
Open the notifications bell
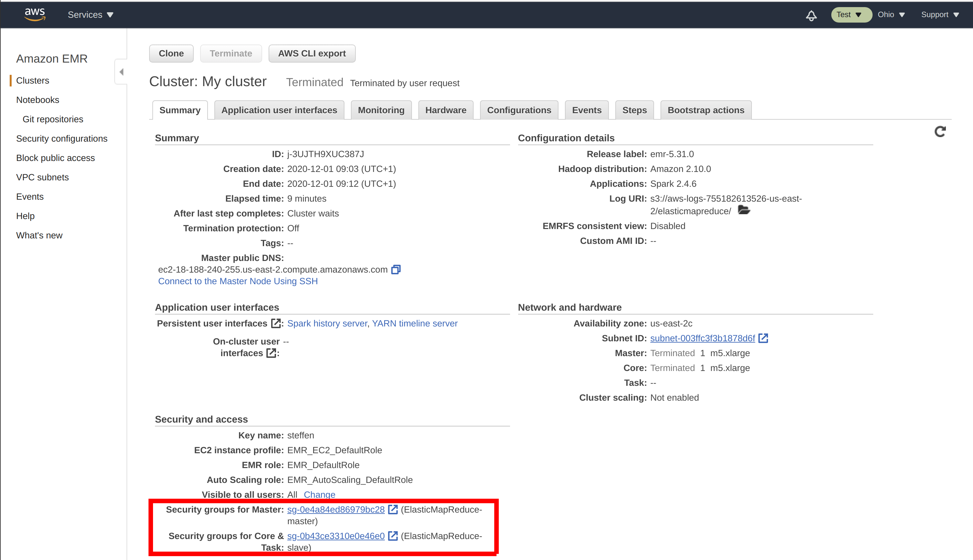tap(811, 15)
